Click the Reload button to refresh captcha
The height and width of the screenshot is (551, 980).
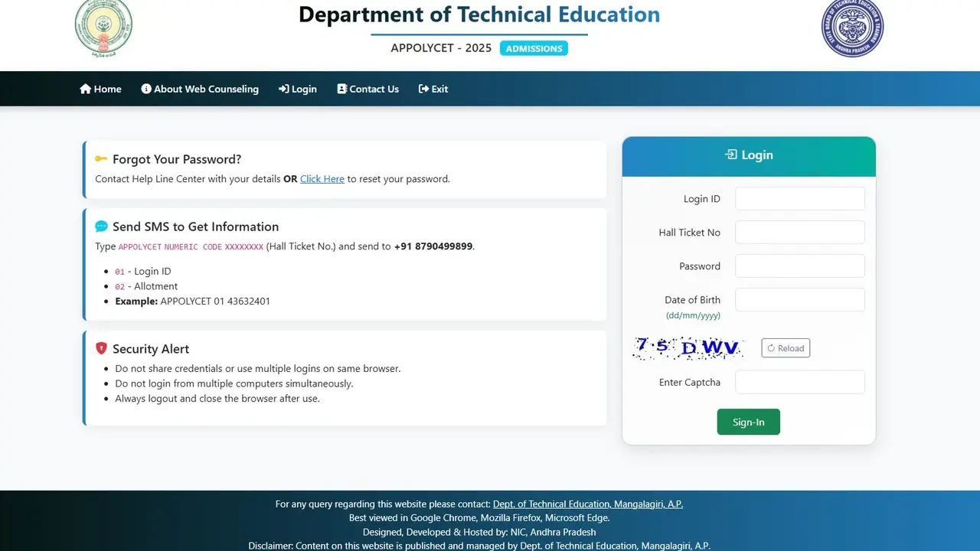[x=786, y=348]
